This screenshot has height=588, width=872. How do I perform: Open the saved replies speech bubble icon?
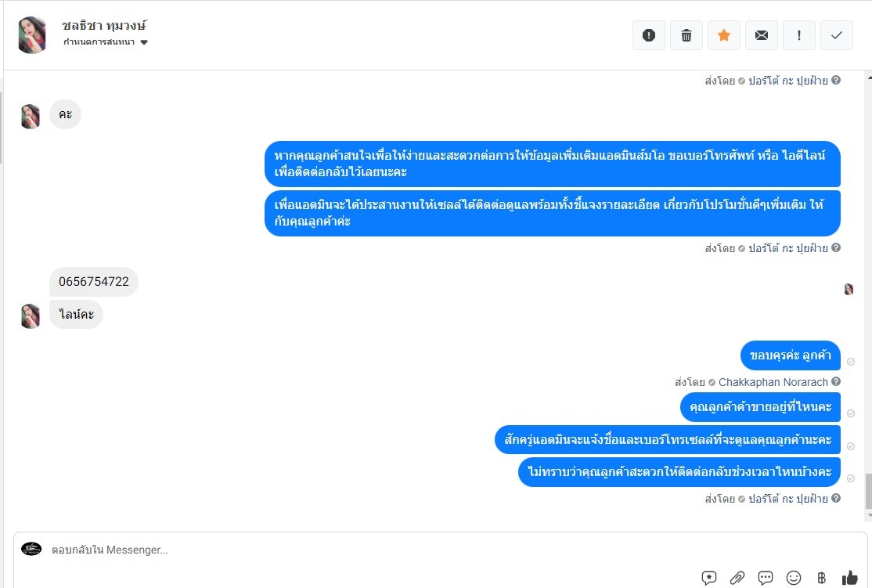766,578
